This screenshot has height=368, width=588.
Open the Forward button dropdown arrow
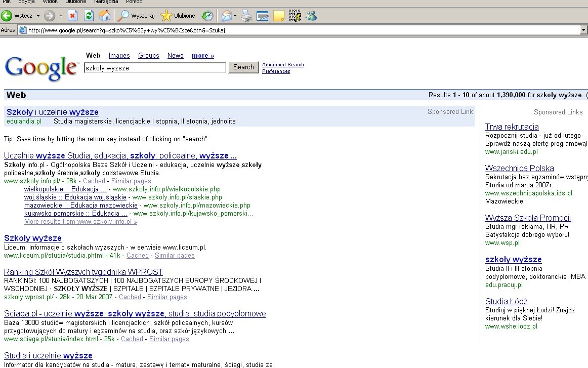(x=61, y=16)
